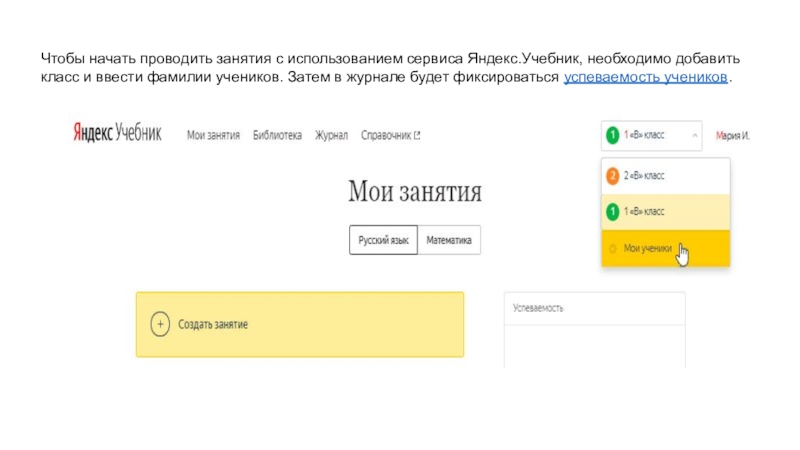Open the Мои занятия navigation item
The width and height of the screenshot is (800, 450).
click(213, 136)
